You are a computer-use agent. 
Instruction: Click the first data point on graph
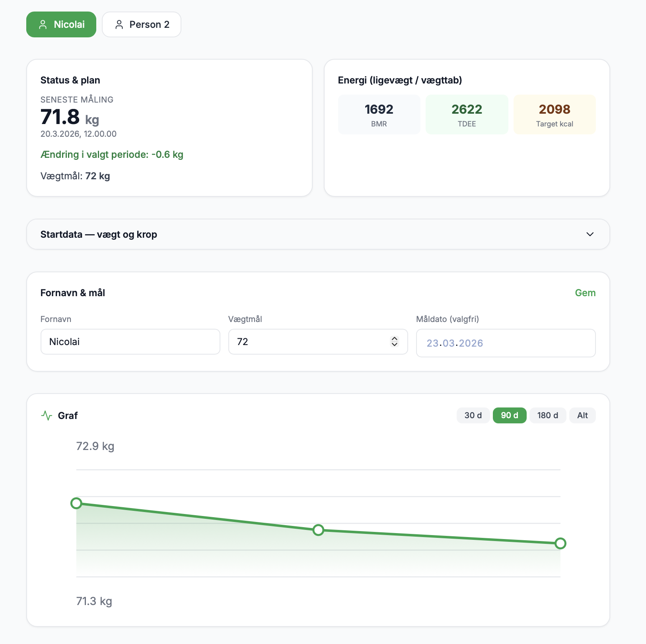[76, 503]
